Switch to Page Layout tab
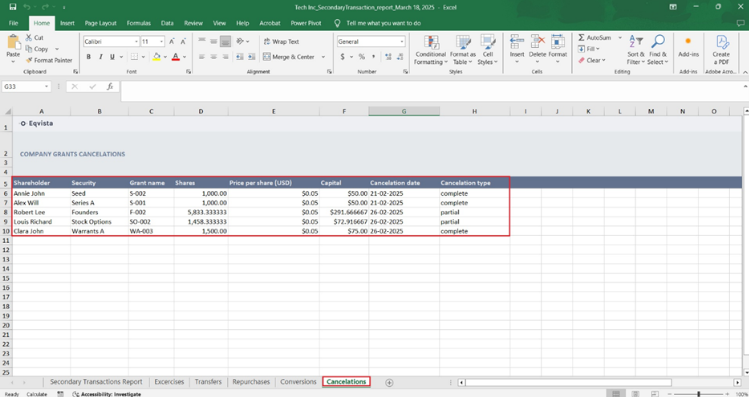The height and width of the screenshot is (397, 749). 100,23
